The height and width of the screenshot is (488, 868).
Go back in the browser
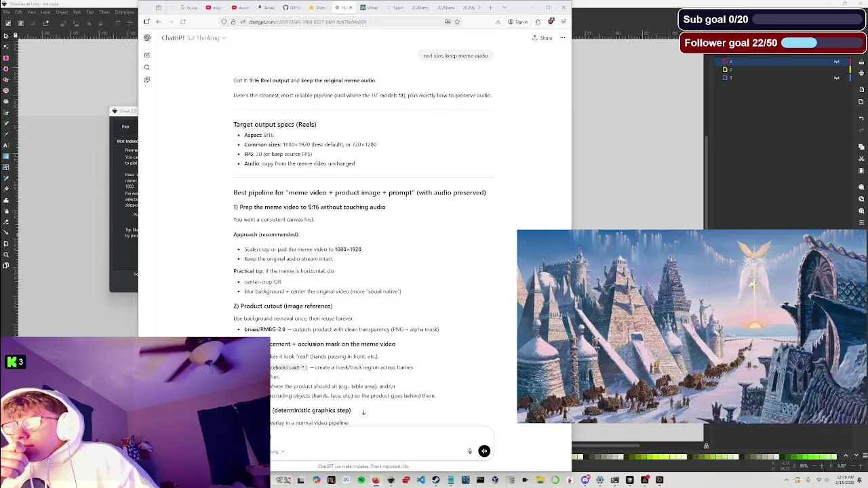click(158, 22)
